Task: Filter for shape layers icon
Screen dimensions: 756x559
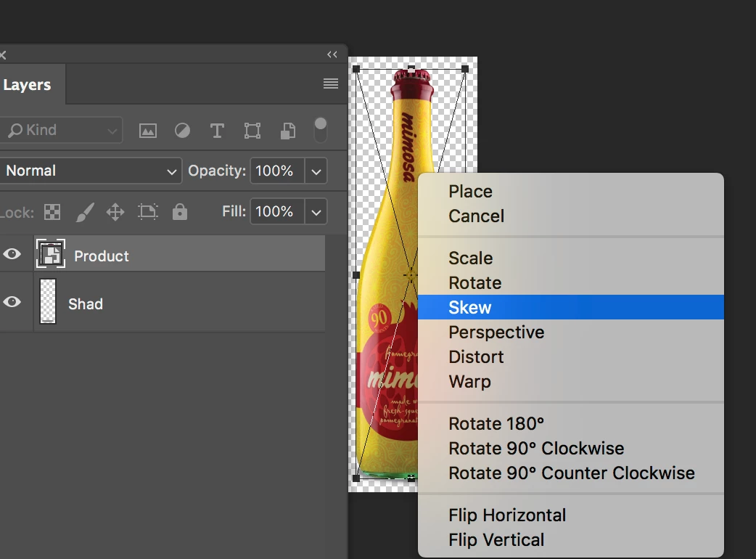Action: tap(252, 131)
